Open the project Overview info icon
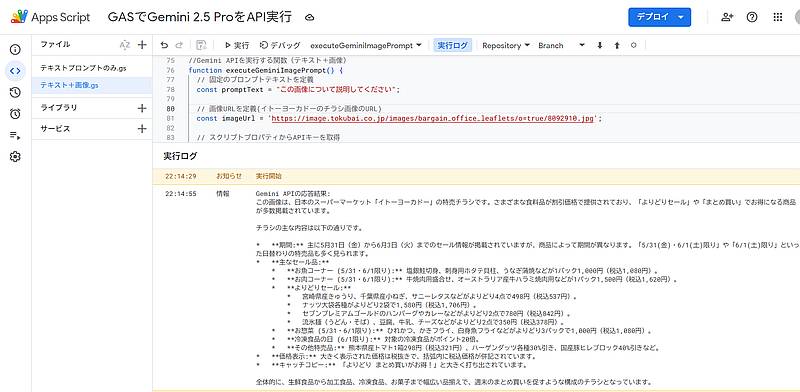 pos(15,50)
